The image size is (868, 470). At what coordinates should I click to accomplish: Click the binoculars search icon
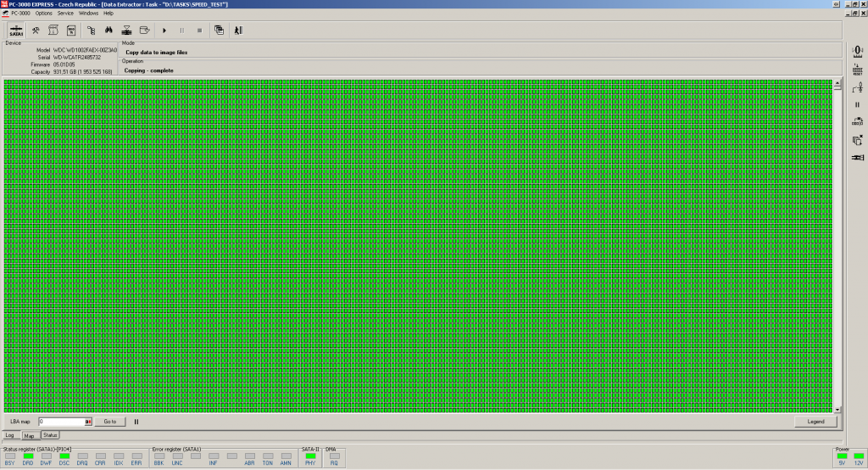pos(109,31)
